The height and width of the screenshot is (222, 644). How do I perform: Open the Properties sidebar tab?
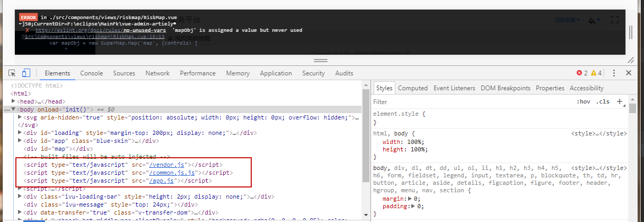coord(550,88)
